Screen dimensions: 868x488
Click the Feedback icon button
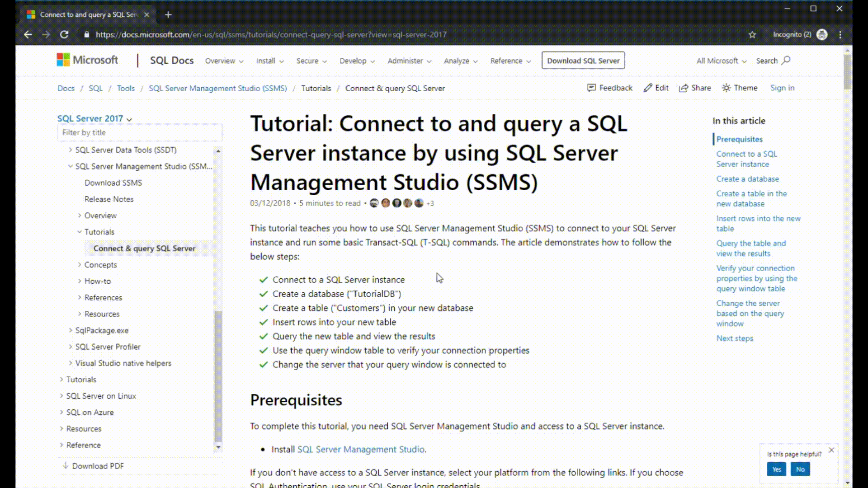tap(591, 88)
